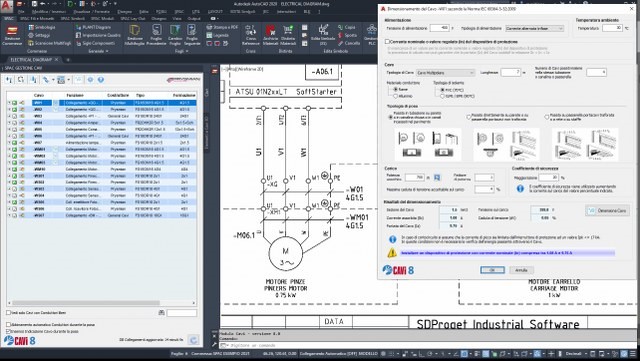Select Rame conductor material radio

[395, 89]
